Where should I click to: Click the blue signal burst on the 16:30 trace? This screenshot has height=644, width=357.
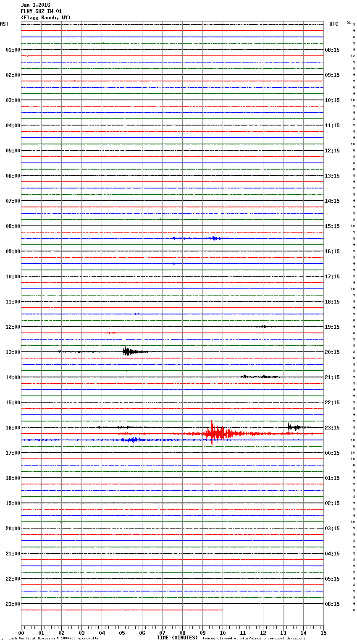132,440
